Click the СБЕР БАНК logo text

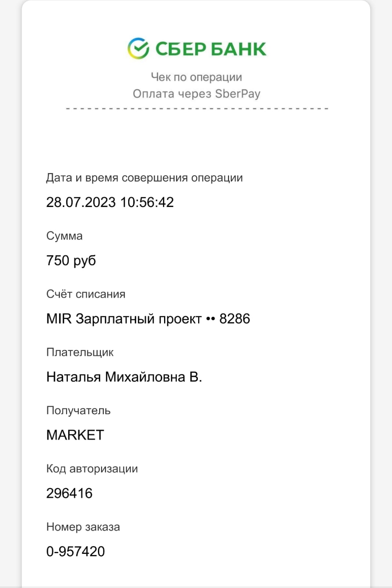click(x=211, y=49)
